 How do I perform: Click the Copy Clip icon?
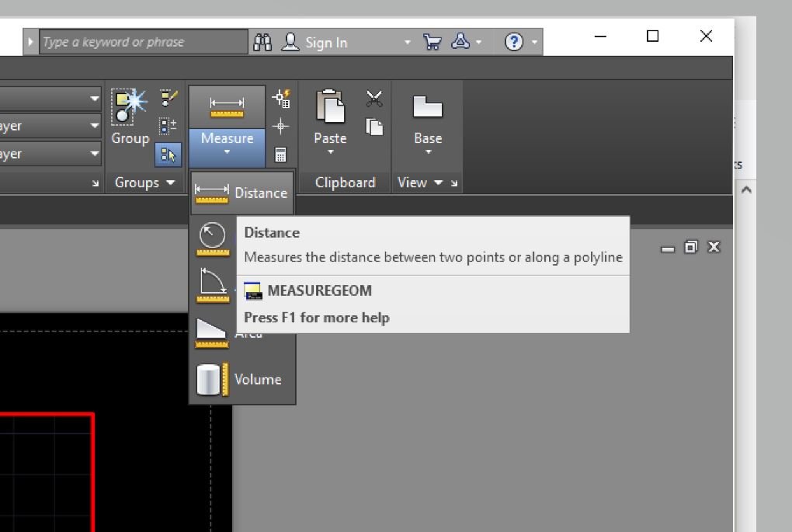[374, 127]
